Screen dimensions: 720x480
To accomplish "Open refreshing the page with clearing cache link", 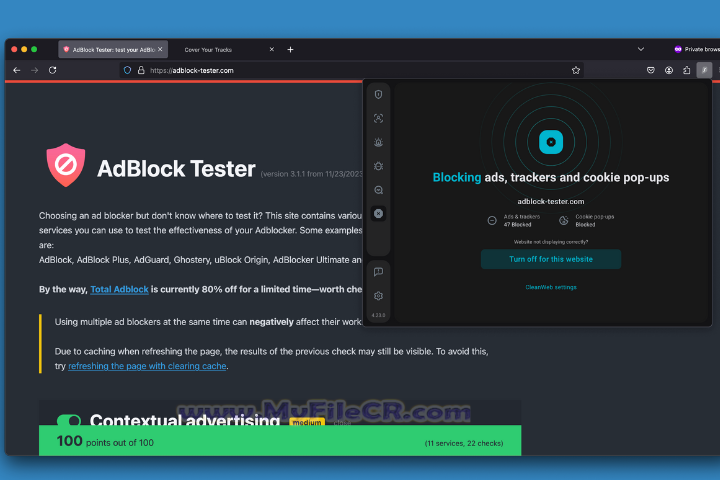I will [x=147, y=366].
